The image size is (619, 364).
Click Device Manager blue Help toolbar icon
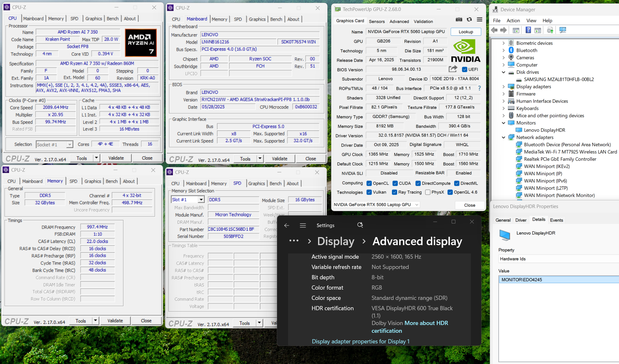coord(528,30)
